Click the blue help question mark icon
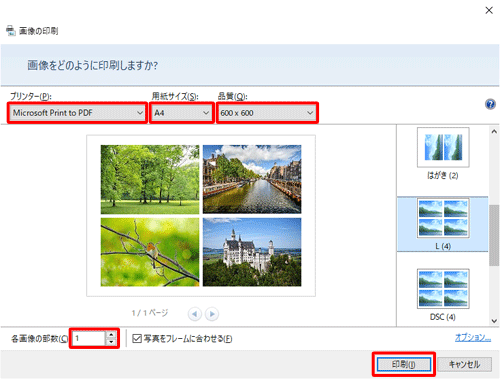 (x=490, y=104)
